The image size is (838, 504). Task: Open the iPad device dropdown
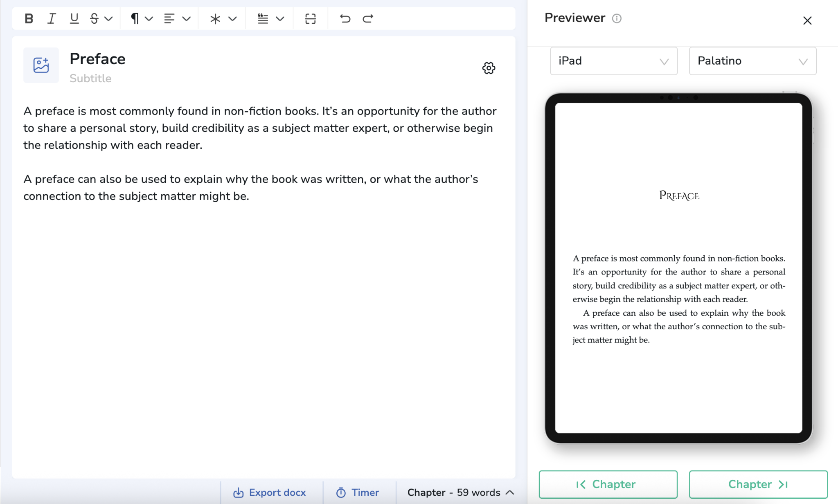[614, 61]
